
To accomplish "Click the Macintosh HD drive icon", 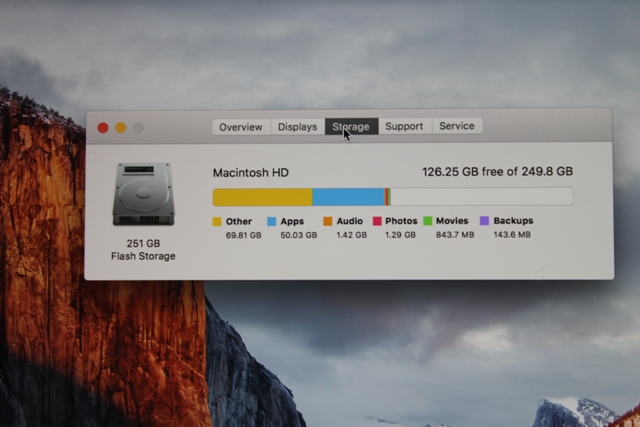I will point(143,193).
